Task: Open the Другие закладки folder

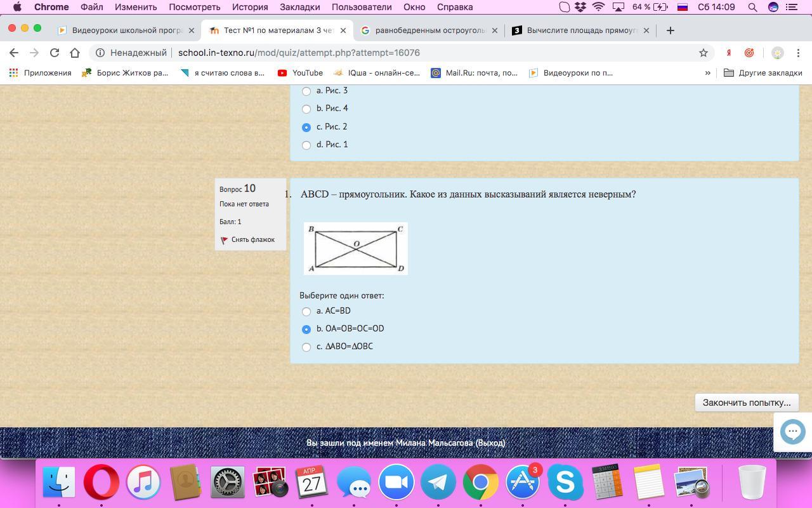Action: pyautogui.click(x=763, y=73)
